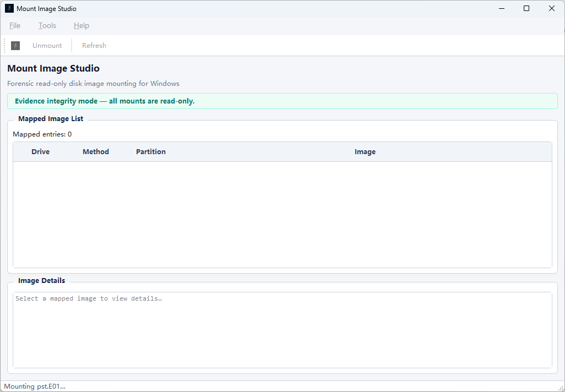Viewport: 565px width, 392px height.
Task: Sort by the Method column header
Action: [96, 152]
